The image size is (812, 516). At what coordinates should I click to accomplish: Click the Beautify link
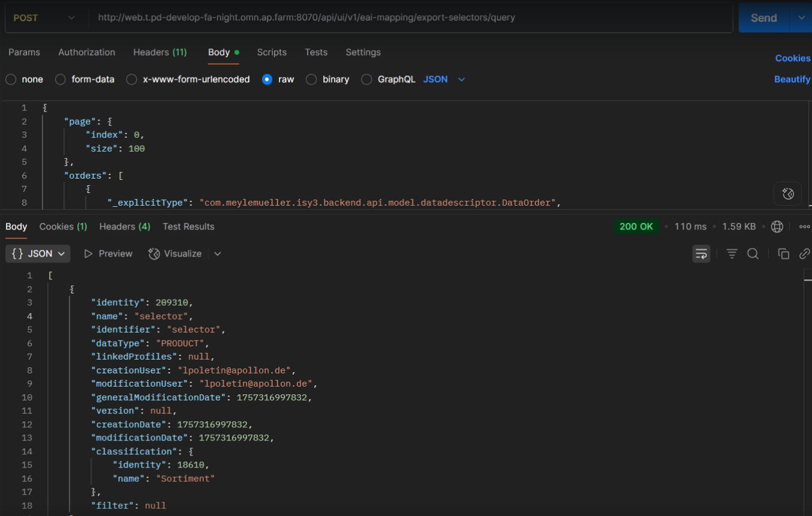(792, 79)
